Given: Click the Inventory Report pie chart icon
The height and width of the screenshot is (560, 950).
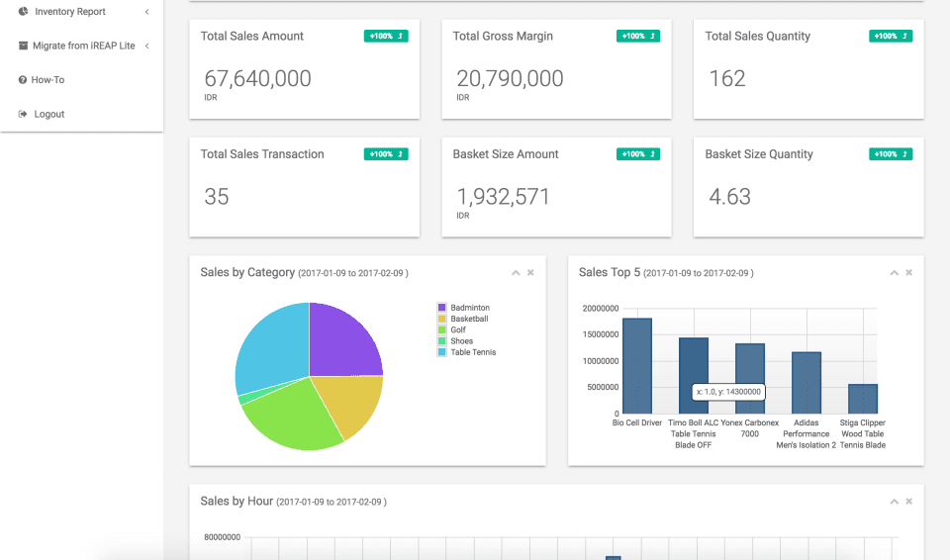Looking at the screenshot, I should tap(23, 12).
